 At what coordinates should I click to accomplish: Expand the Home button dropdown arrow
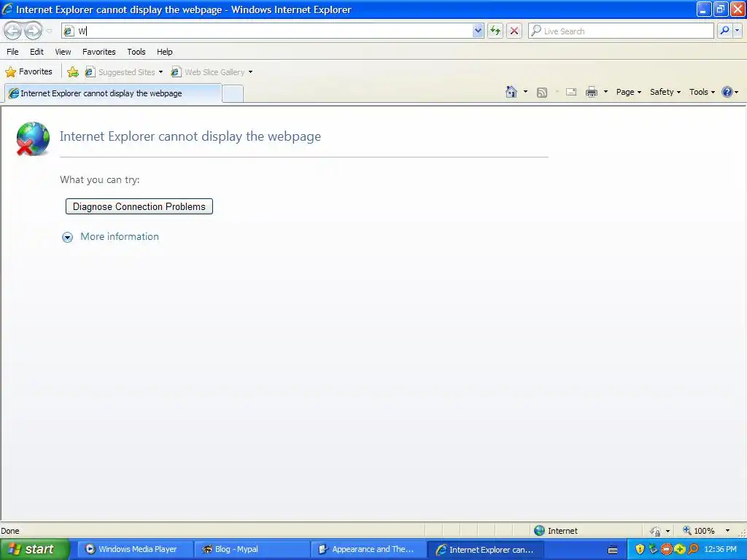point(525,92)
